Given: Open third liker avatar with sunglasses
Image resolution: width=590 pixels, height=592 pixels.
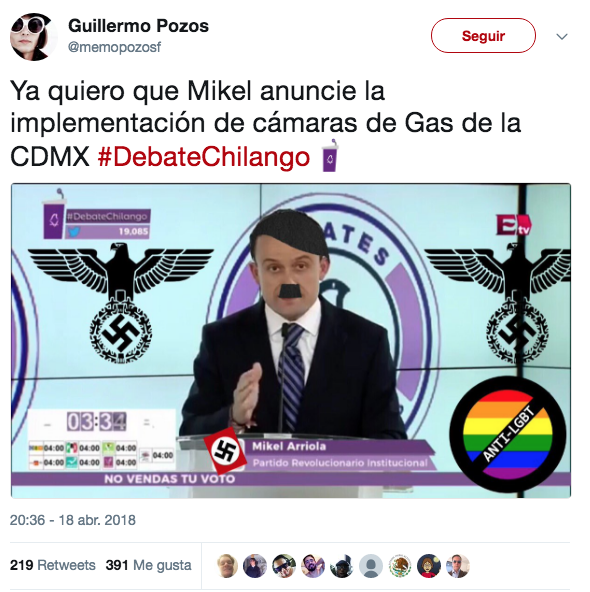Looking at the screenshot, I should point(284,566).
